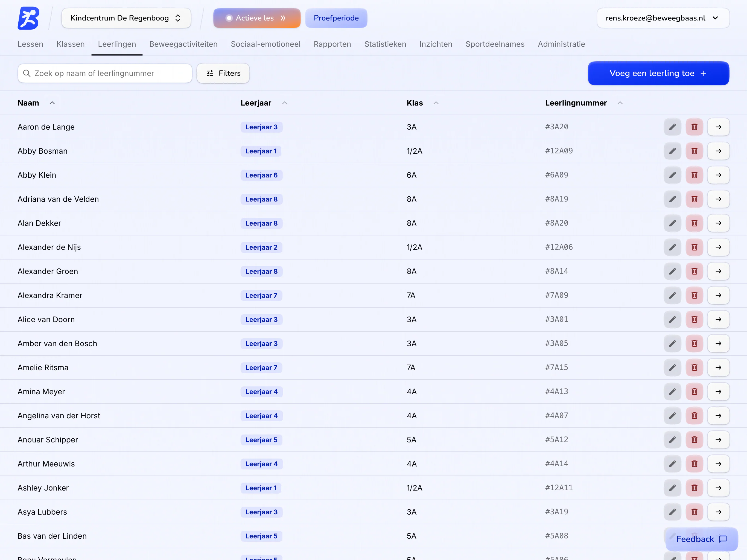
Task: Edit Anouar Schipper with pencil icon
Action: coord(672,440)
